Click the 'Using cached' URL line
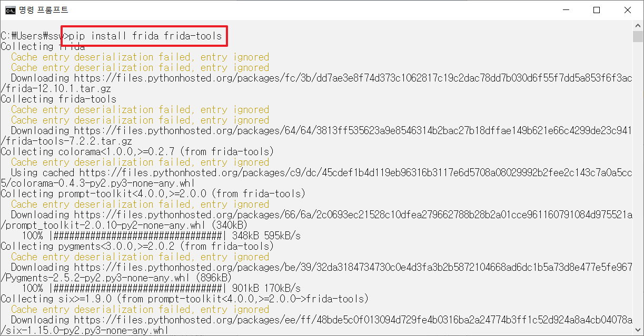644x336 pixels. [321, 172]
